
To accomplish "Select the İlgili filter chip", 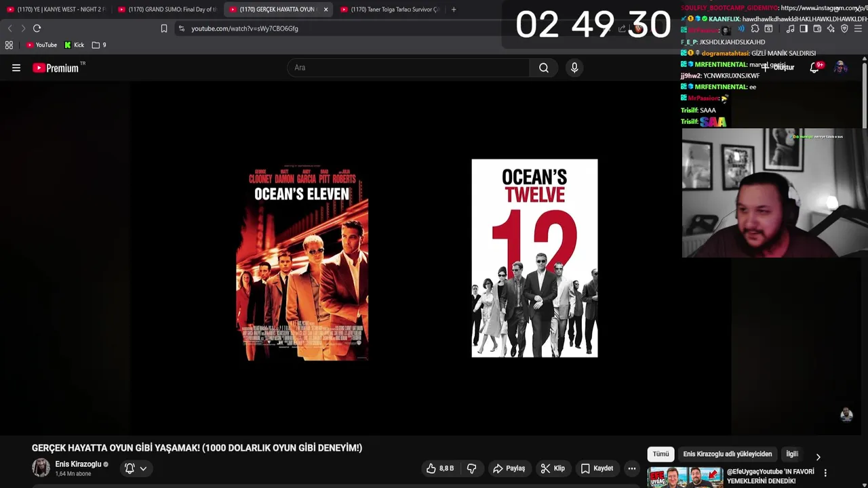I will click(x=792, y=454).
